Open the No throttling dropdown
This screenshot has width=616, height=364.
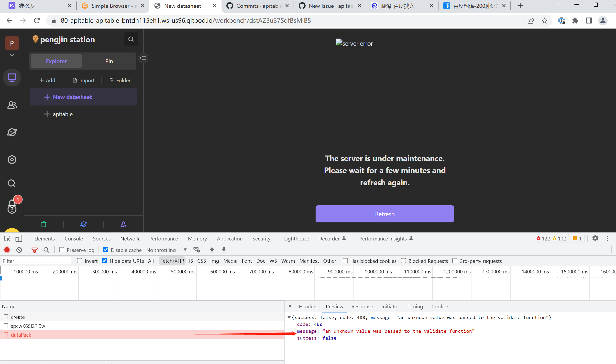[x=167, y=250]
